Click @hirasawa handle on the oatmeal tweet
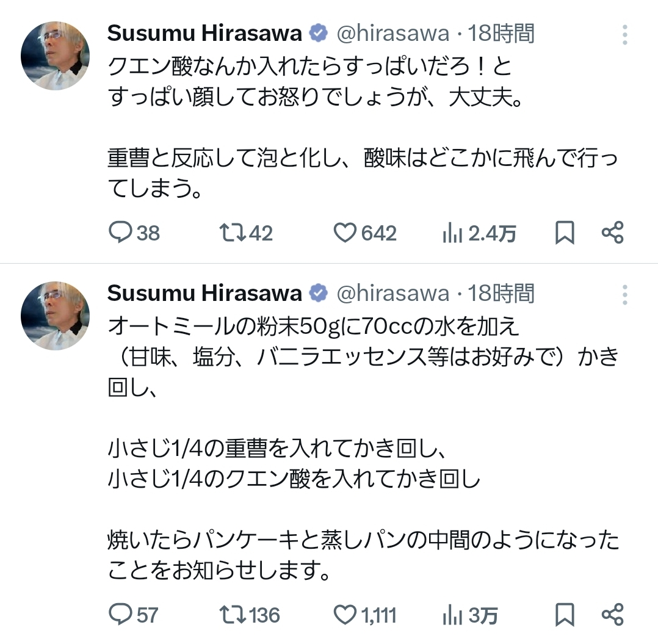 393,294
